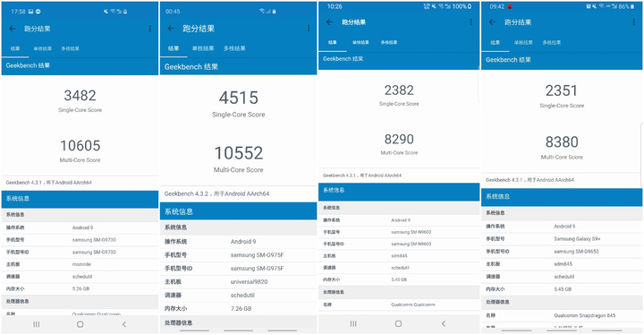Tap home button on first phone
The height and width of the screenshot is (335, 644).
[80, 324]
